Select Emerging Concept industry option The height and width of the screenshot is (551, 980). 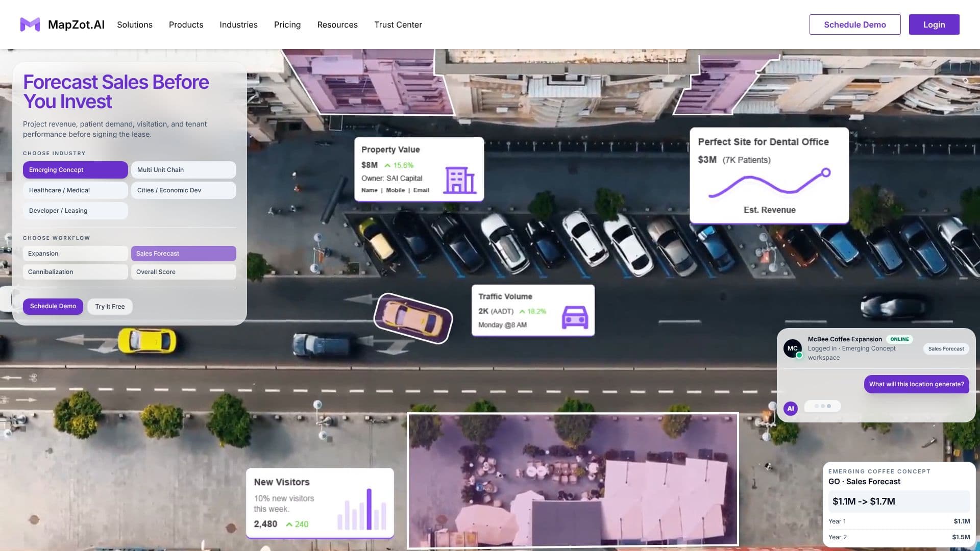point(76,170)
